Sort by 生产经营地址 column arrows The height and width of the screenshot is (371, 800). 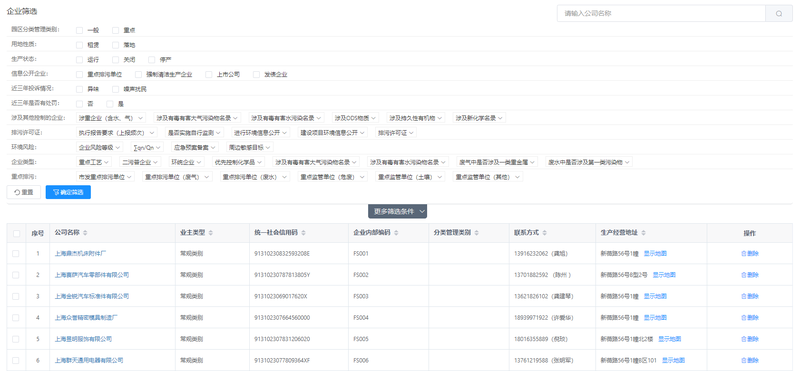[643, 233]
